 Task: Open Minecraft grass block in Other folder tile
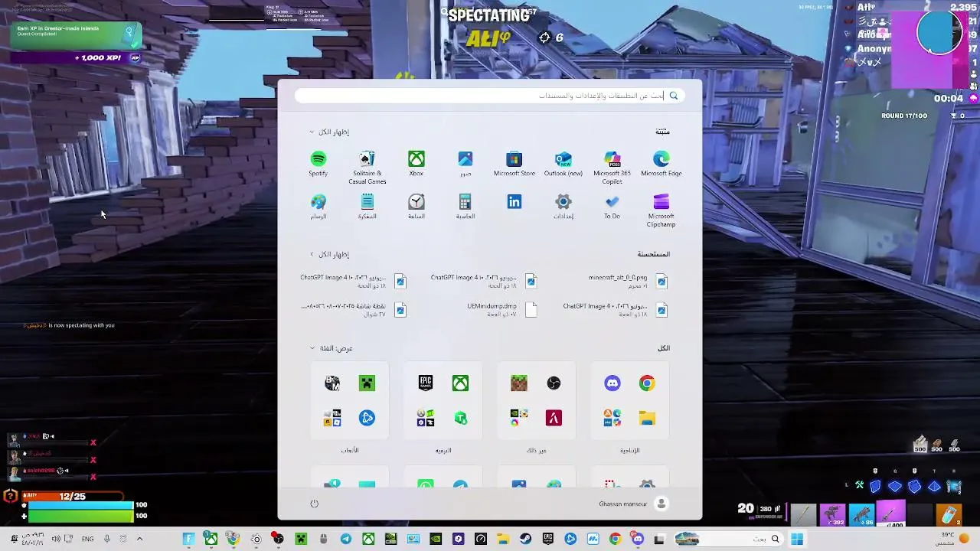(519, 383)
